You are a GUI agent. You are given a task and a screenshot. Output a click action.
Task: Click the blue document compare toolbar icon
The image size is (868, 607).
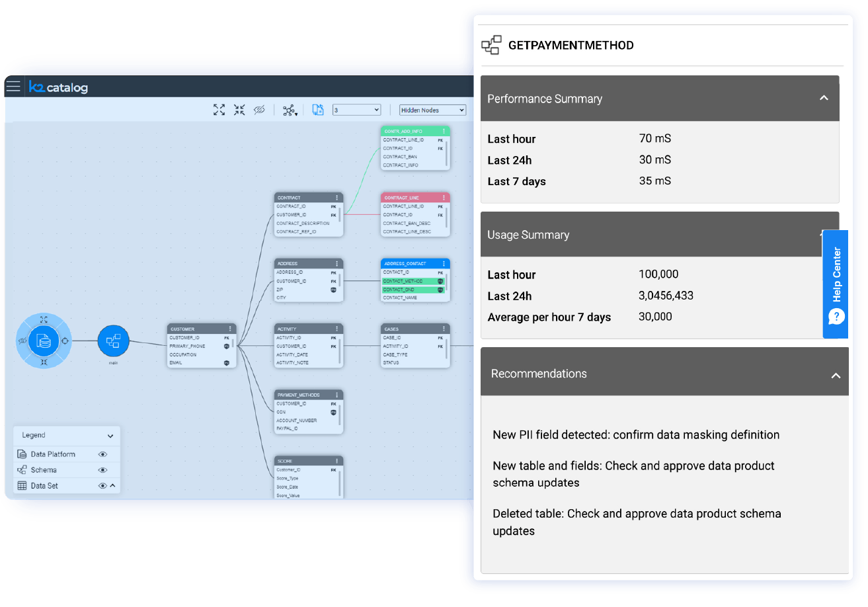tap(318, 110)
